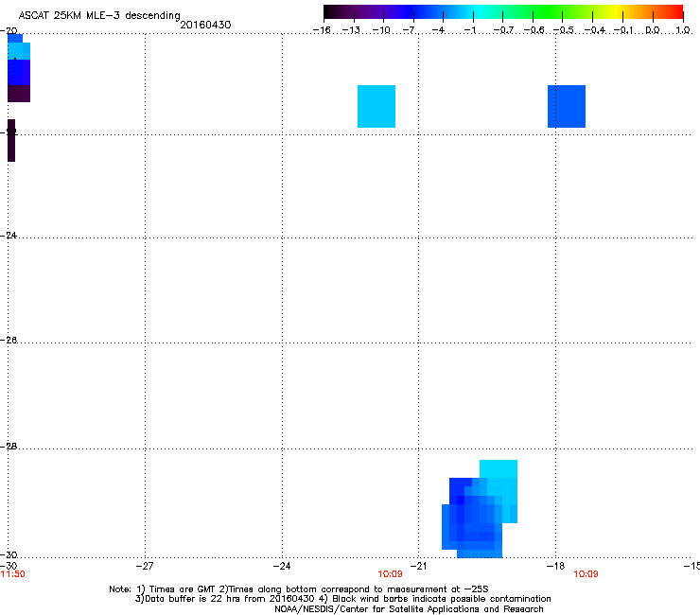Click the "-0.4" color scale label
700x615 pixels.
595,30
